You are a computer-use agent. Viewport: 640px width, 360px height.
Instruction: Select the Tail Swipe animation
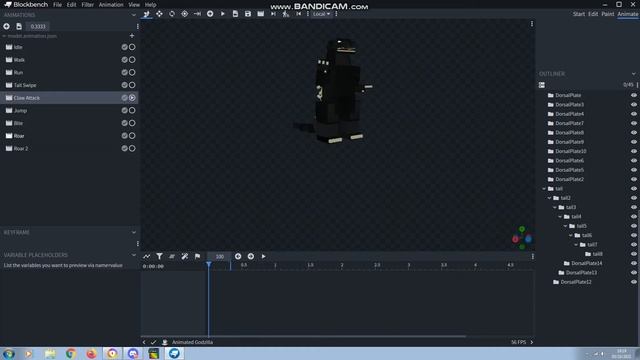pos(69,85)
